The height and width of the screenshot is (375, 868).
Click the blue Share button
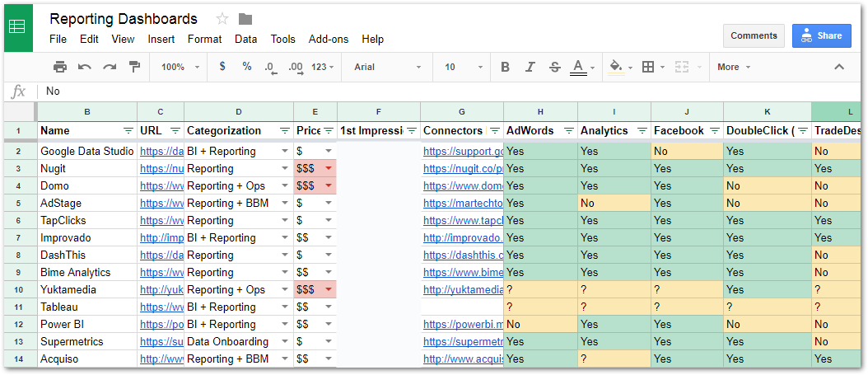tap(821, 35)
